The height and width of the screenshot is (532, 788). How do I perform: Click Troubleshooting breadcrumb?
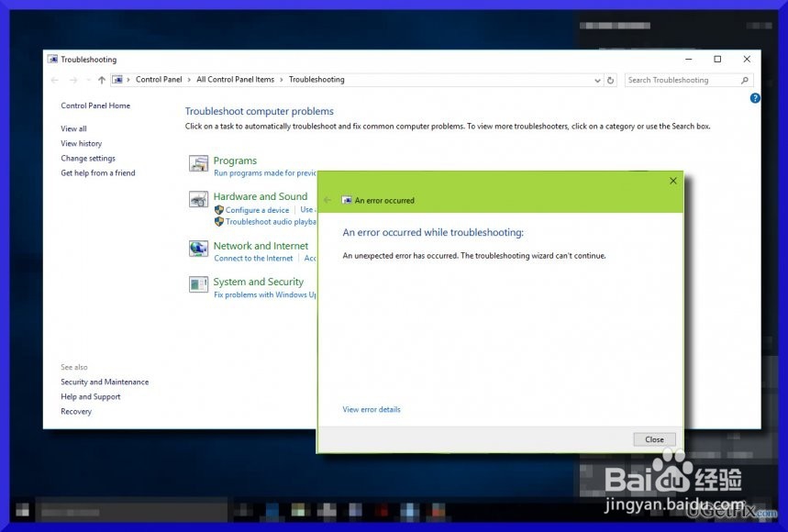click(316, 80)
